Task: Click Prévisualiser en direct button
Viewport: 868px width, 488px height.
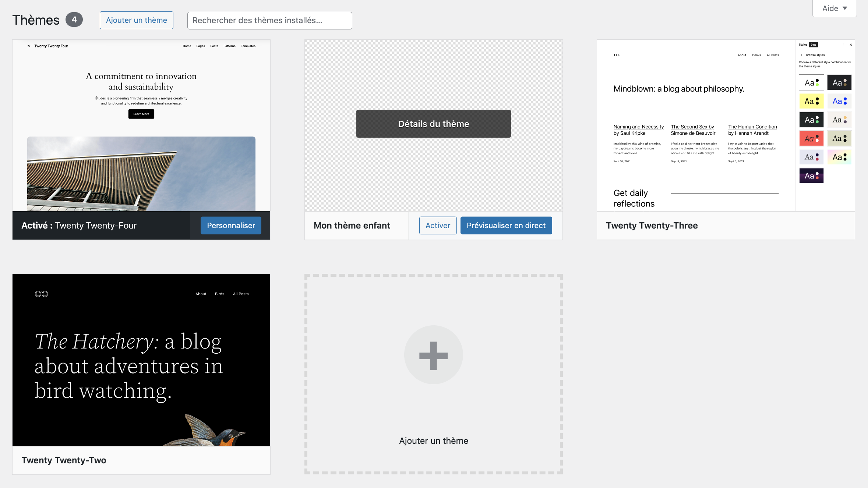Action: (506, 225)
